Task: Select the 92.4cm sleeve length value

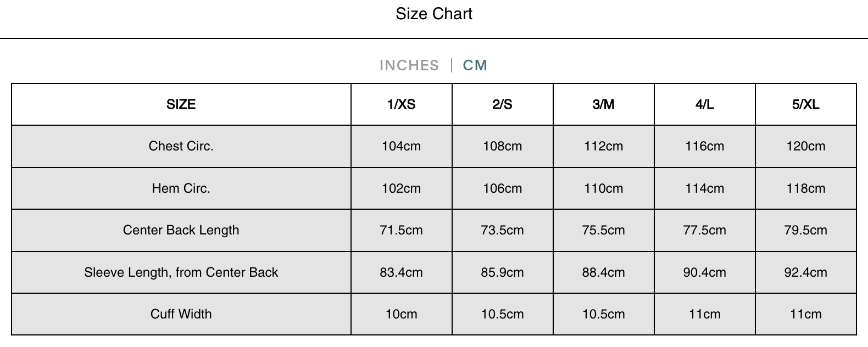Action: point(805,272)
